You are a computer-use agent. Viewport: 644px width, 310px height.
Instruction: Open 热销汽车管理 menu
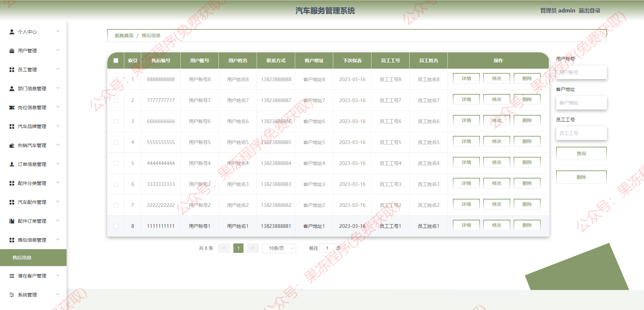[33, 145]
